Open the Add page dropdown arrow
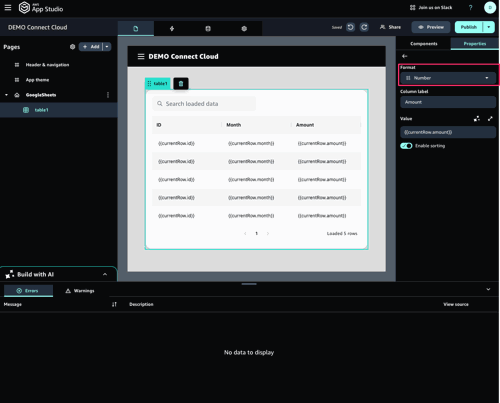Screen dimensions: 500x403 click(107, 47)
